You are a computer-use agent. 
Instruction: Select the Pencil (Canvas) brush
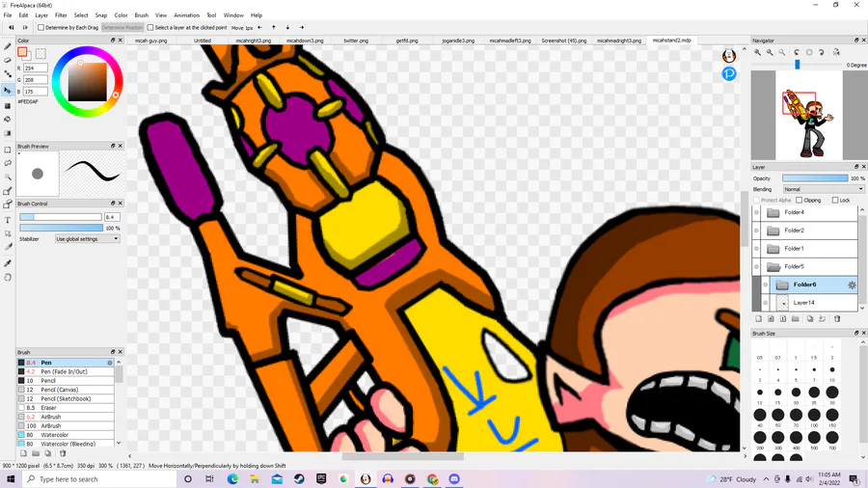66,390
